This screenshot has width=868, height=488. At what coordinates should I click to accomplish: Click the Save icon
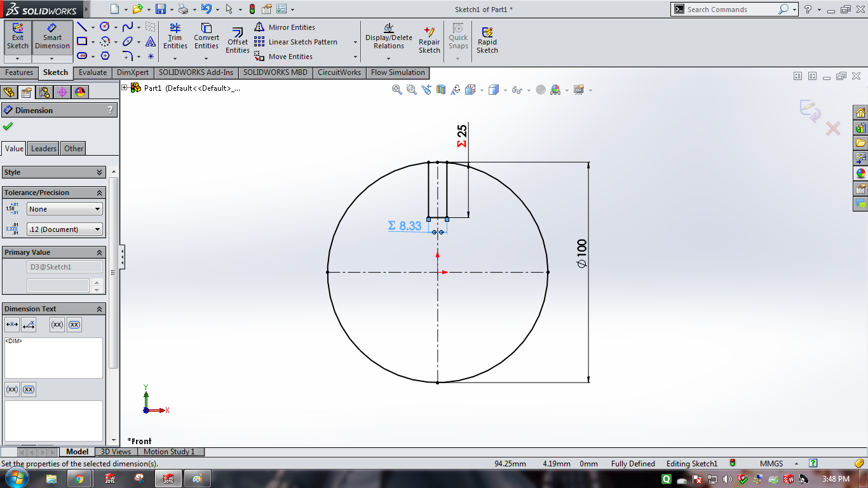pos(161,9)
